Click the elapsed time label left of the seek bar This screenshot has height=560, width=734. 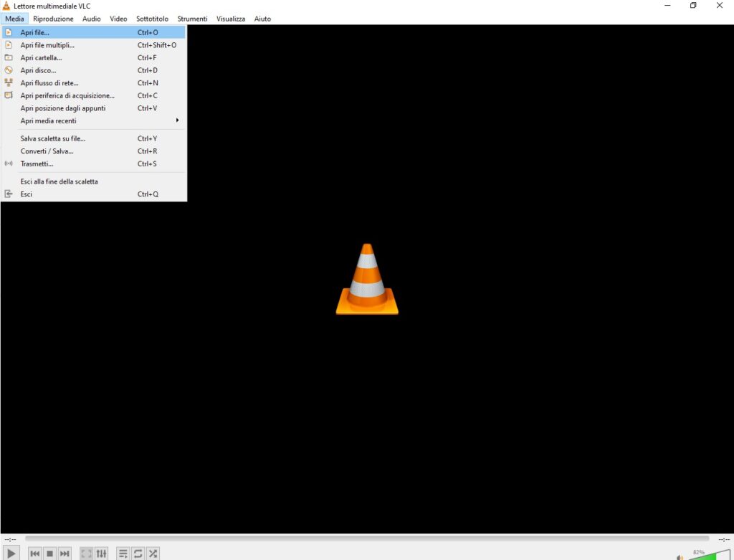[10, 539]
